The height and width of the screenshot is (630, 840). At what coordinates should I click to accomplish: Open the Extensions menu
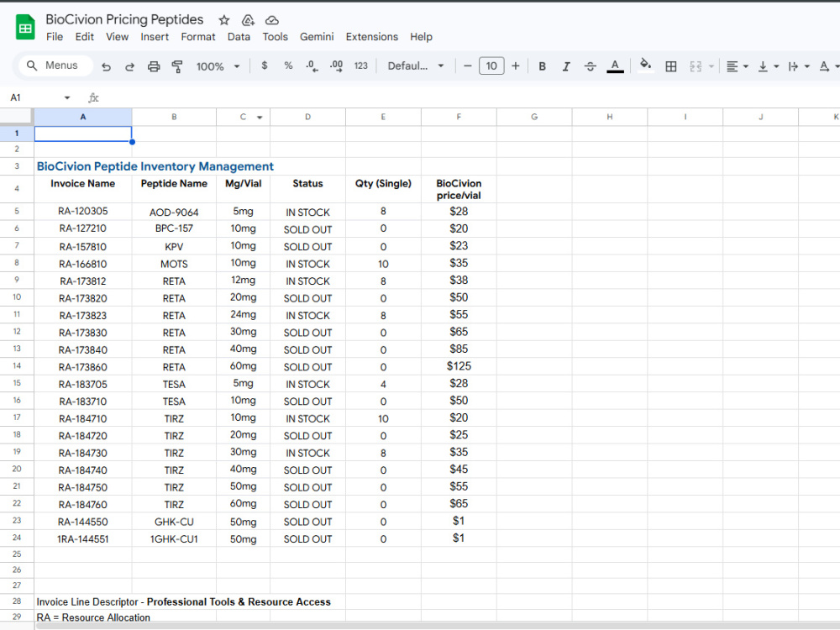coord(372,37)
